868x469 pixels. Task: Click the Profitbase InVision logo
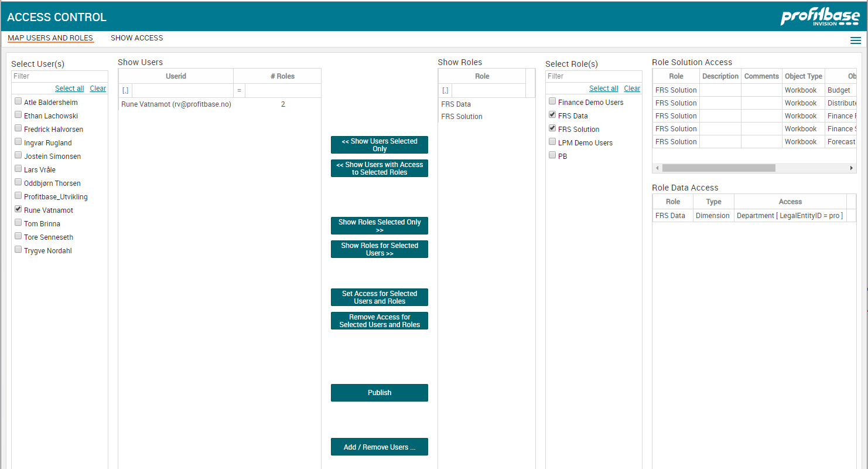coord(819,17)
